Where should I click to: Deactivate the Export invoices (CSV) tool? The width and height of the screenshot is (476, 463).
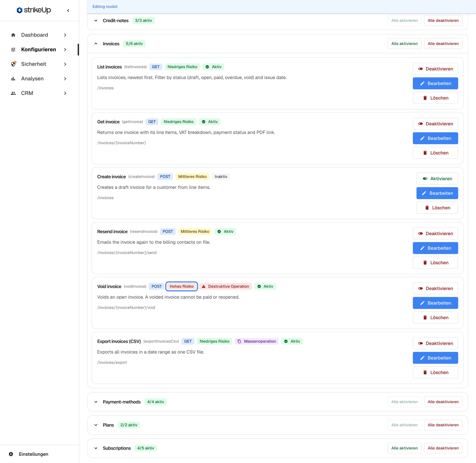[435, 343]
